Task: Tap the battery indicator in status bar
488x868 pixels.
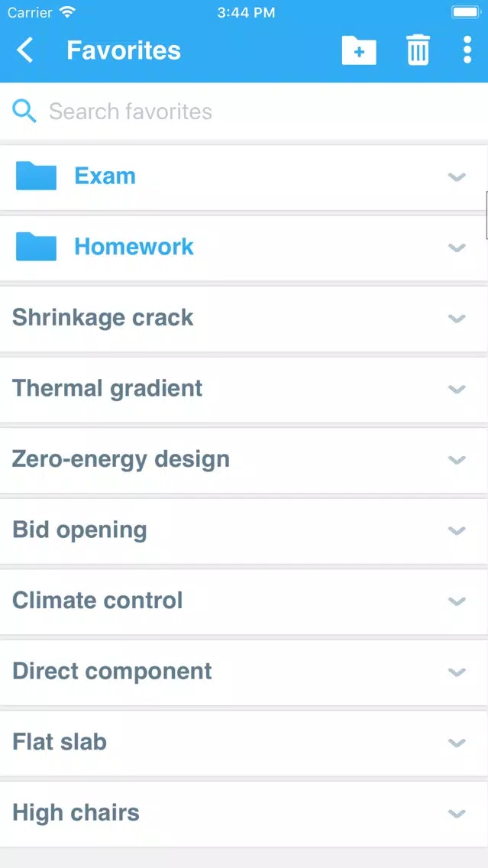Action: pos(466,12)
